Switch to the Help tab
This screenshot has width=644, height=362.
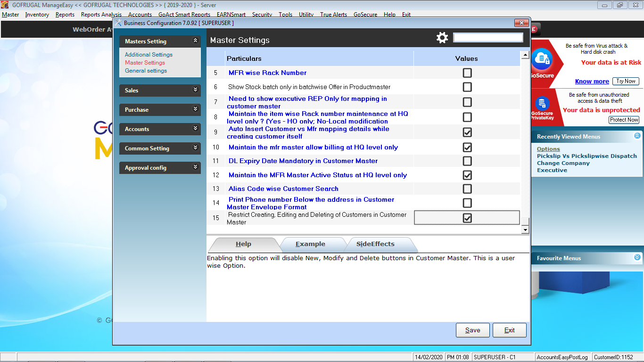pos(244,244)
